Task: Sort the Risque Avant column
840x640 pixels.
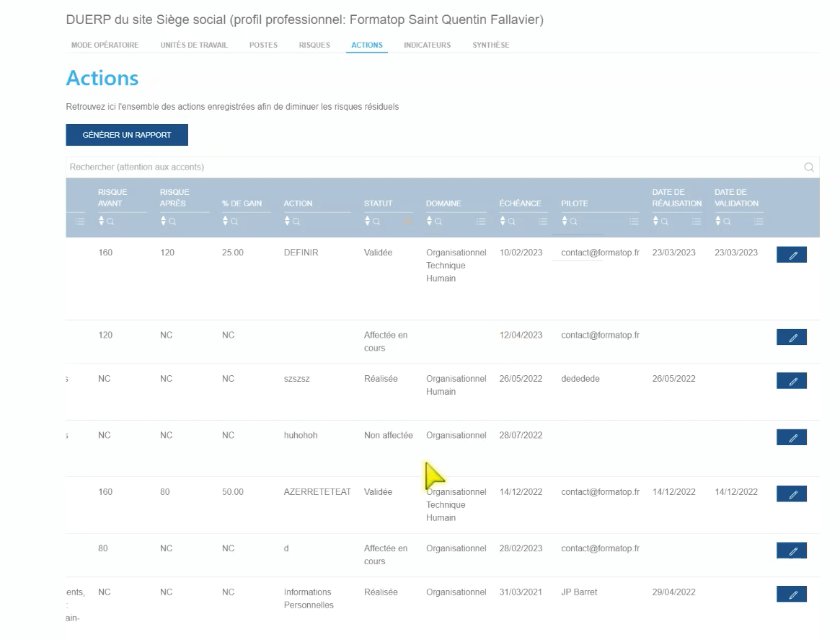Action: point(101,221)
